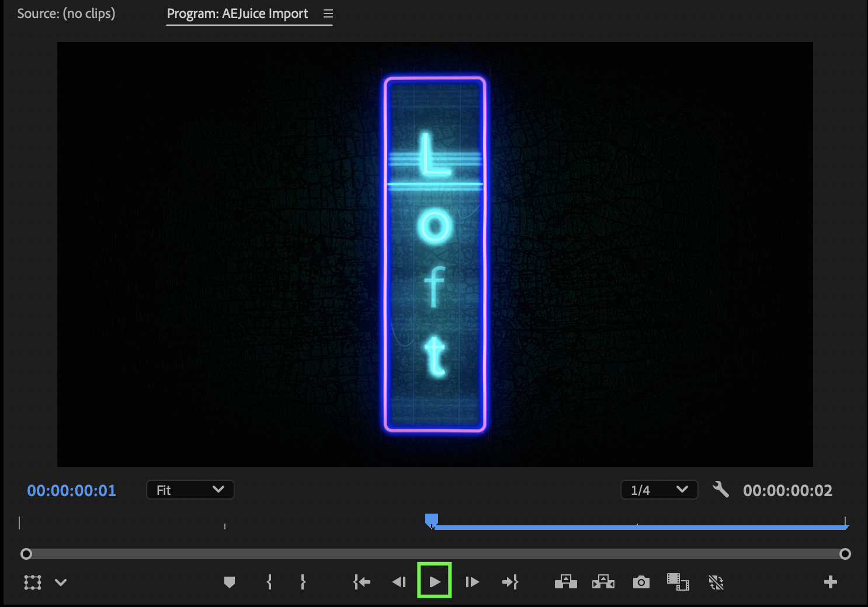Screen dimensions: 868x607
Task: Open the Program panel hamburger menu
Action: pos(328,13)
